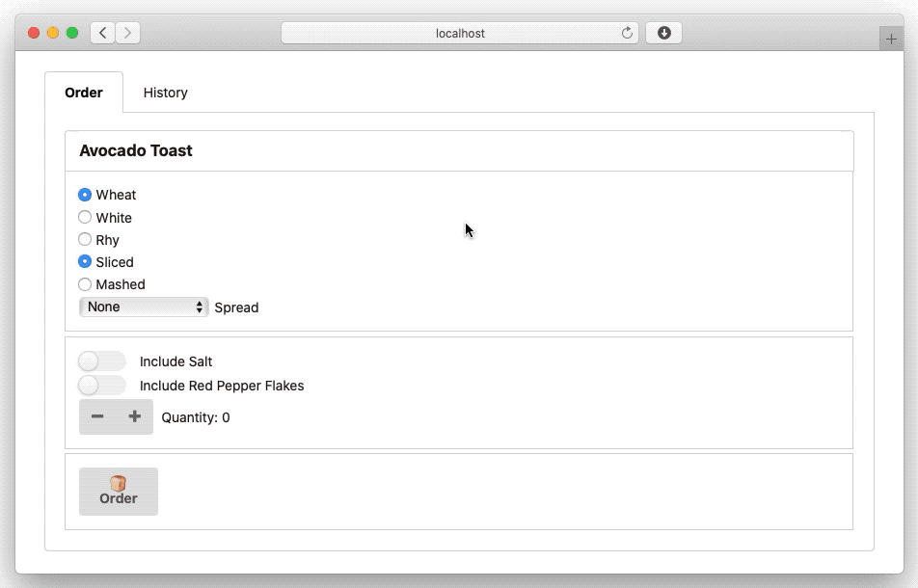Enable Include Red Pepper Flakes switch
The image size is (918, 588).
click(102, 386)
